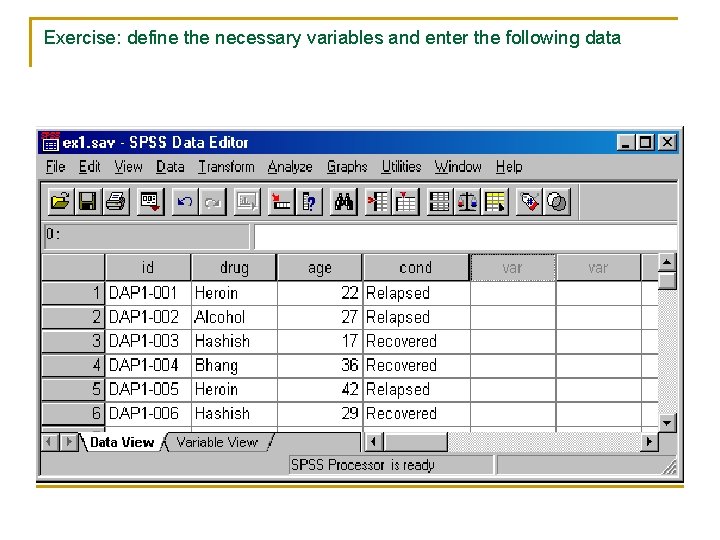Open the Help menu
Screen dimensions: 720x540
(x=509, y=167)
